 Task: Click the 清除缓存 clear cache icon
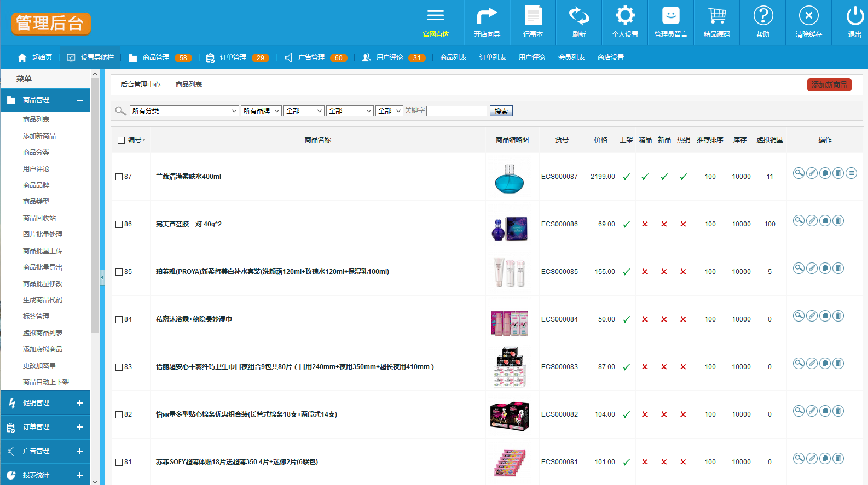click(x=808, y=16)
